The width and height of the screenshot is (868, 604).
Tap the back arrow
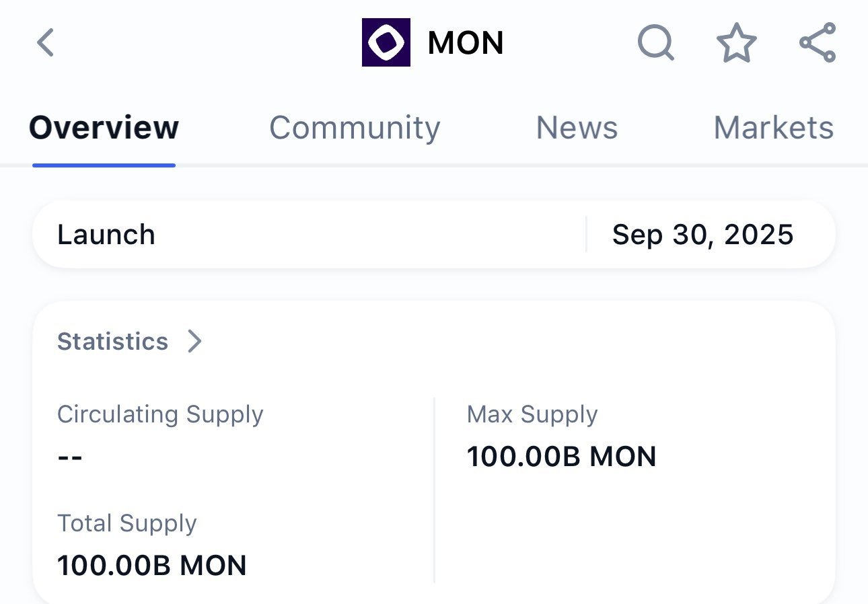tap(44, 42)
